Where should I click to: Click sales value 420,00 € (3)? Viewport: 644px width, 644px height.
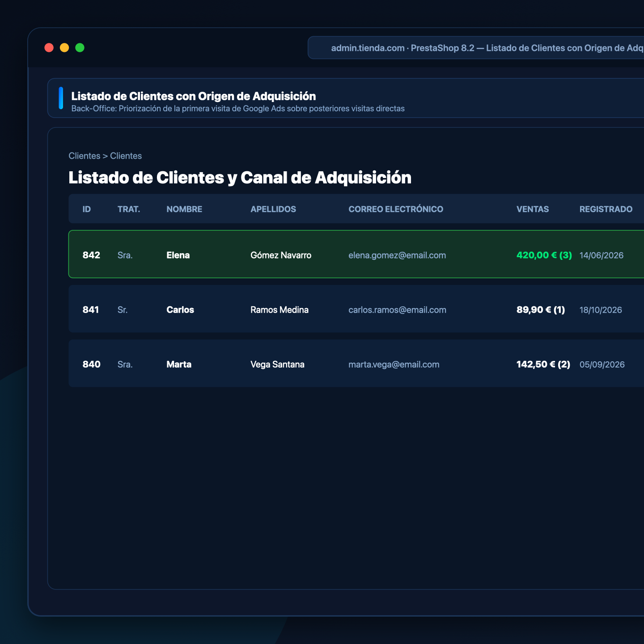(x=544, y=255)
